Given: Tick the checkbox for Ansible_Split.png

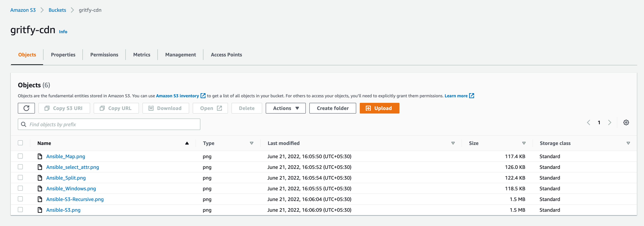Looking at the screenshot, I should [x=20, y=178].
